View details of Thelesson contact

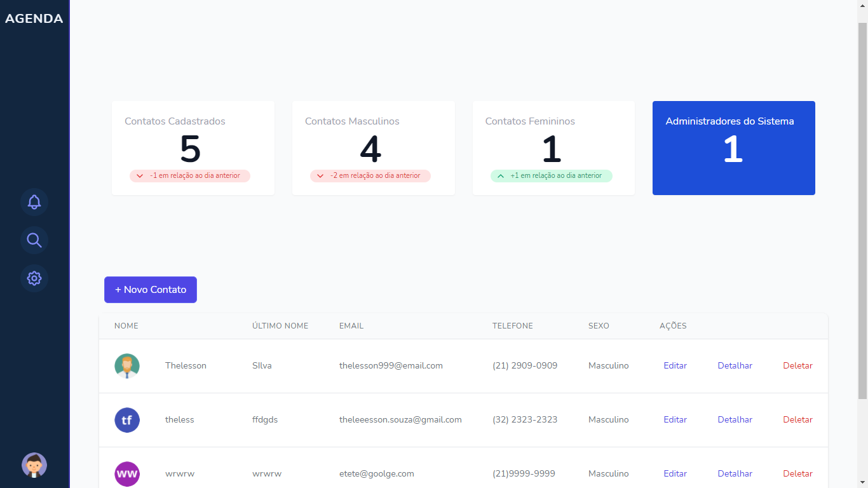pos(735,366)
